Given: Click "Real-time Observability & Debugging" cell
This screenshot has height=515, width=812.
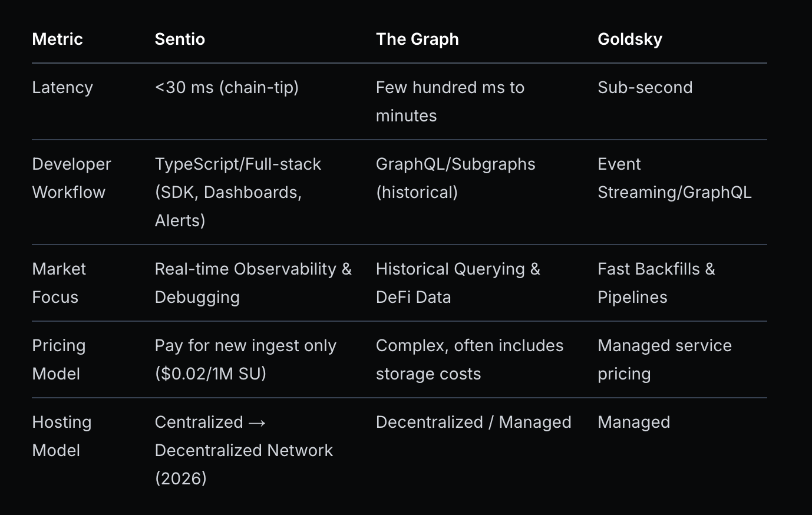Looking at the screenshot, I should pos(253,282).
